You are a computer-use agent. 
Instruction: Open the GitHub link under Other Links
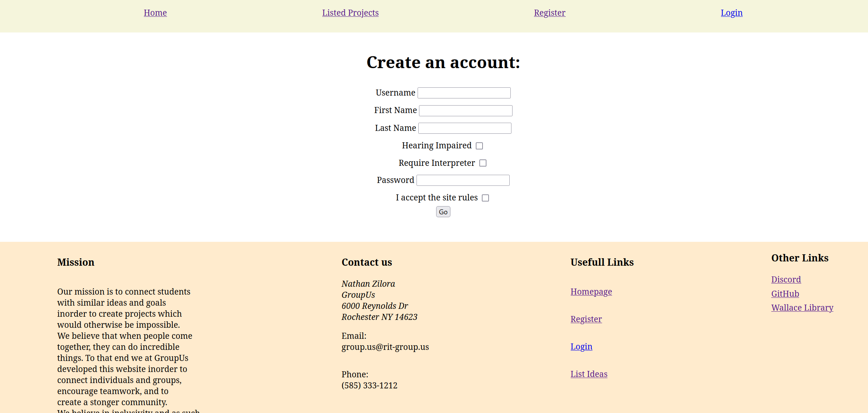(x=785, y=294)
